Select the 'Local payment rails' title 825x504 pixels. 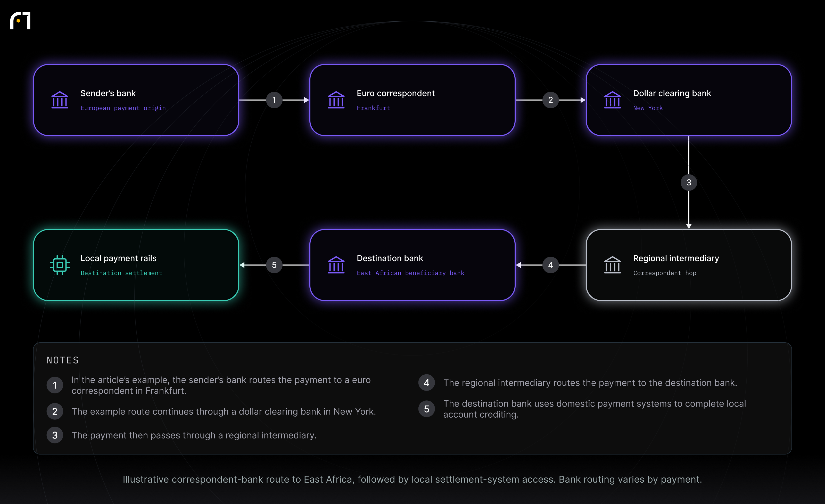point(118,258)
